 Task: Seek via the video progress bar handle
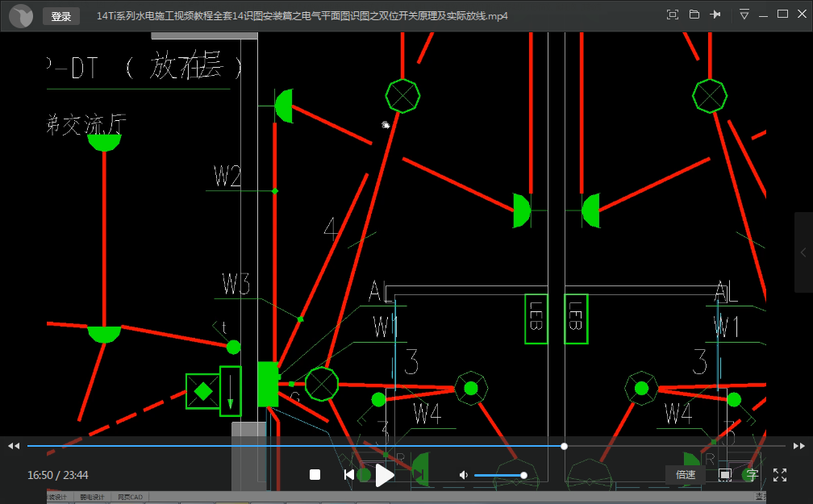point(564,446)
